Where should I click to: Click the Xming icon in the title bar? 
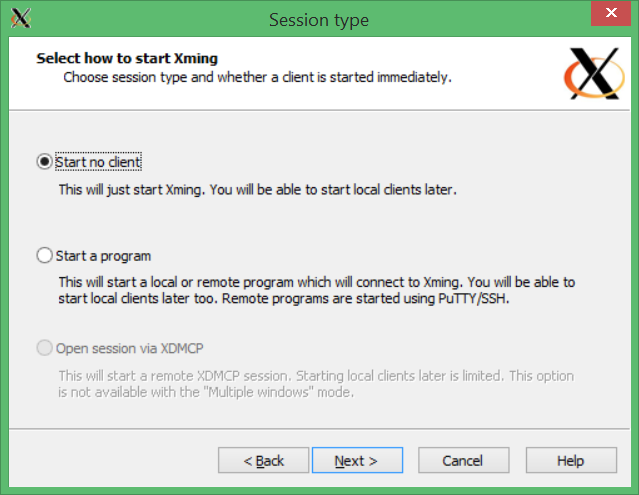coord(21,19)
